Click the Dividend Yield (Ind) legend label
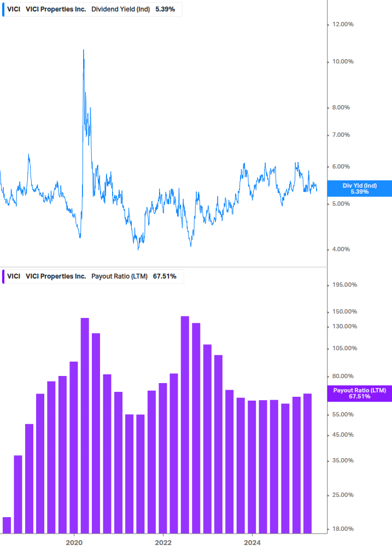 click(120, 9)
